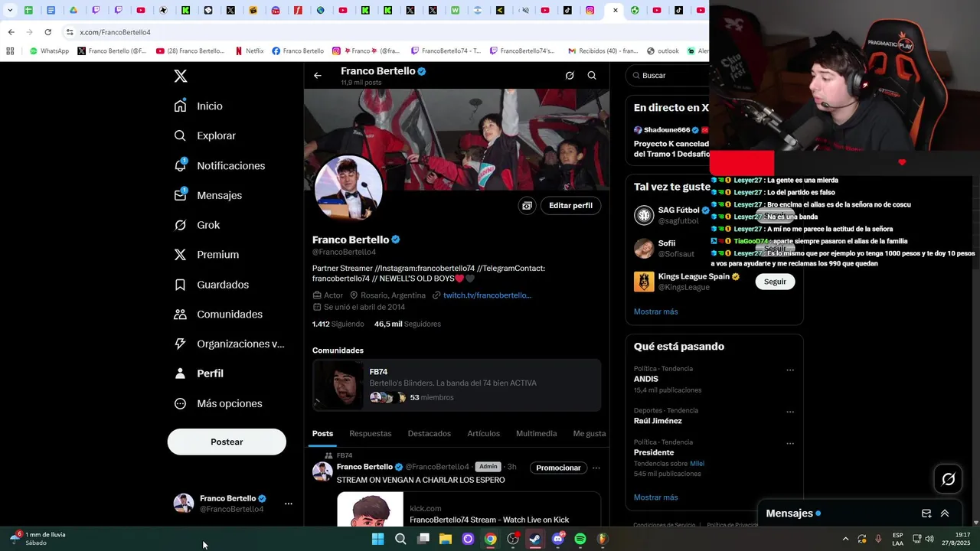Open Grok icon in profile header

[570, 76]
